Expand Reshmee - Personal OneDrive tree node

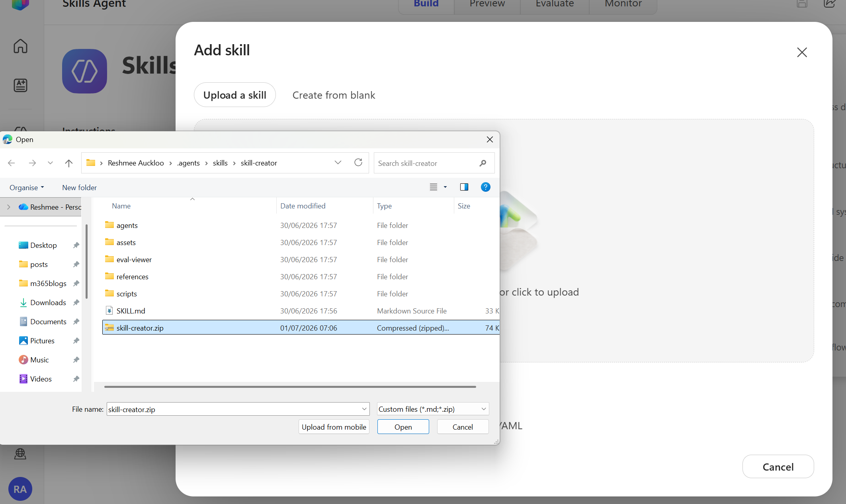pyautogui.click(x=9, y=207)
